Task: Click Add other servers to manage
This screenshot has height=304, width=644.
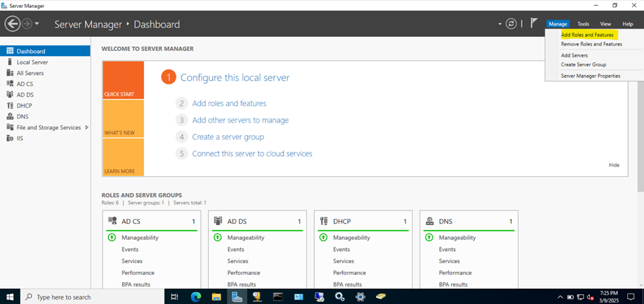Action: (x=240, y=120)
